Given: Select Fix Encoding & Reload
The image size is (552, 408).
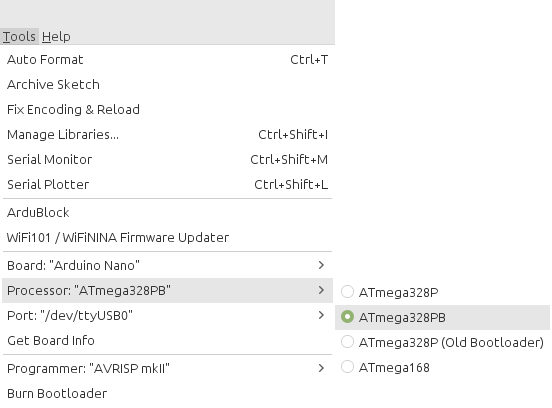Looking at the screenshot, I should pos(167,109).
